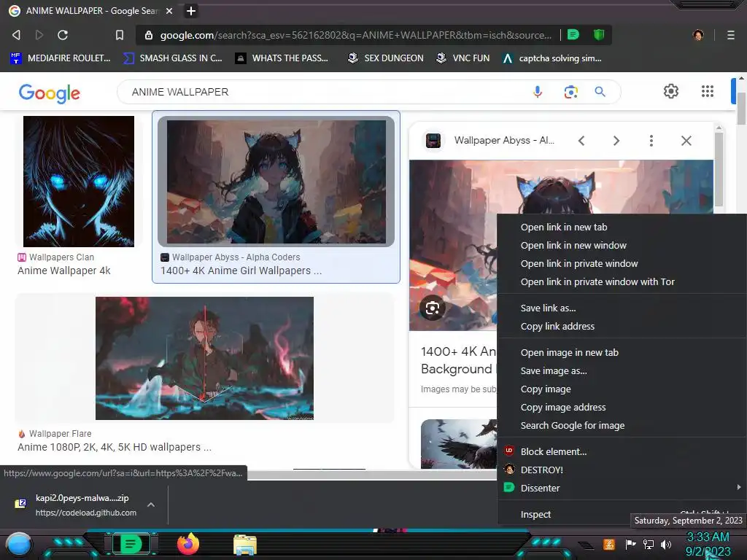Open the green shield icon in the address bar
The image size is (747, 560).
[x=599, y=34]
